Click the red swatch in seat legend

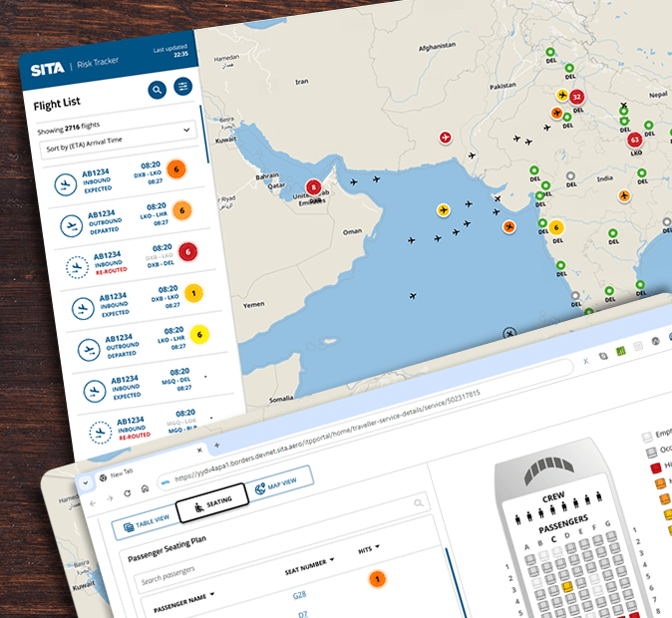(656, 467)
